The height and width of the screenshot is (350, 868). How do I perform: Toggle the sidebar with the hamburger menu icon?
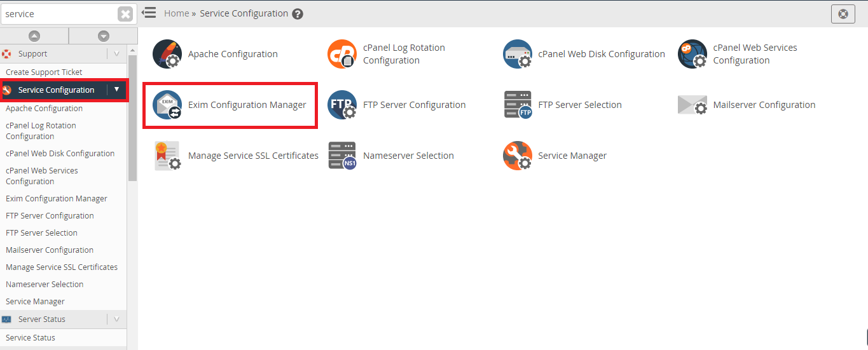coord(149,12)
